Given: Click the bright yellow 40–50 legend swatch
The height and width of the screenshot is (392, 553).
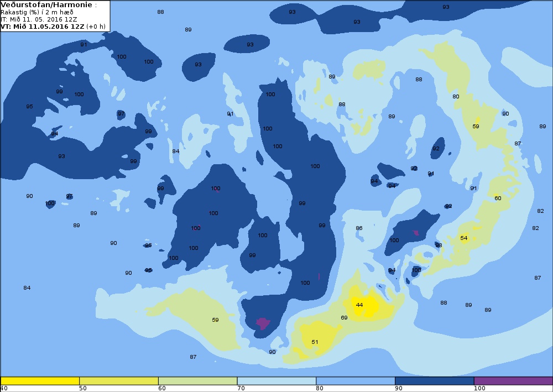Looking at the screenshot, I should [x=40, y=381].
